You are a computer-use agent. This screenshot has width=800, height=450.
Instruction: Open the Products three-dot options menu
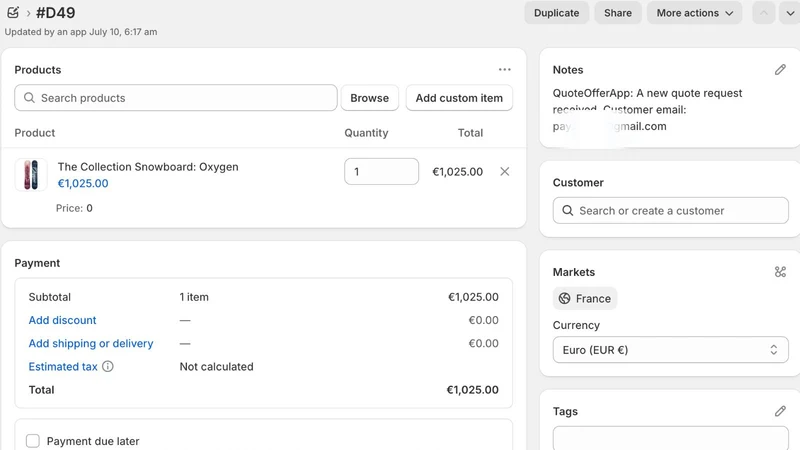pyautogui.click(x=505, y=69)
